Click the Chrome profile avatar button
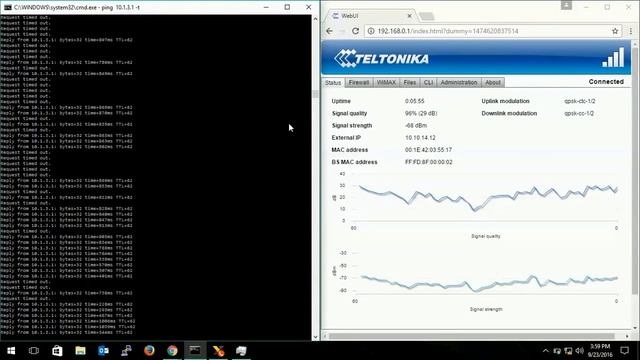Viewport: 640px width, 360px height. point(566,6)
